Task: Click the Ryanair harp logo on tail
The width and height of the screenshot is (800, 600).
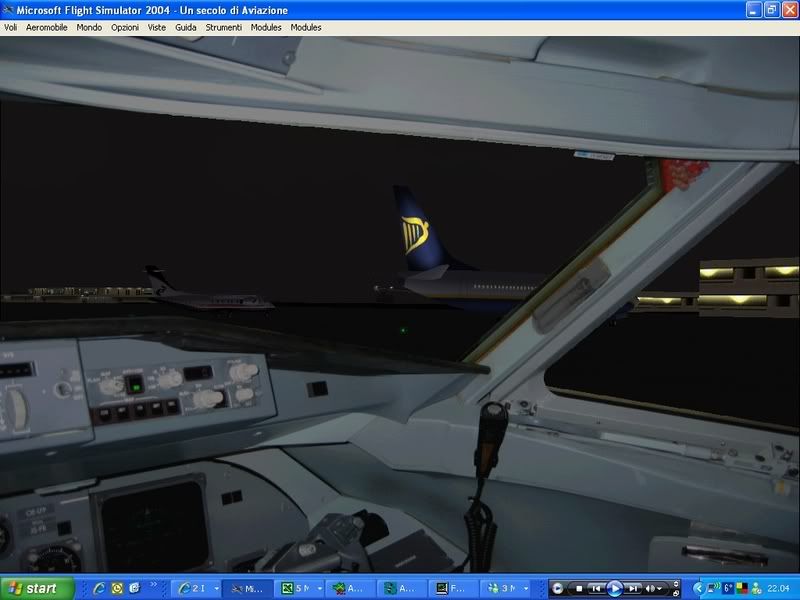Action: click(x=414, y=234)
